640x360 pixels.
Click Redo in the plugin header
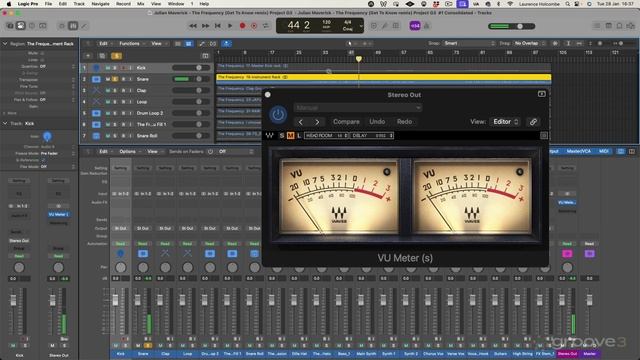pyautogui.click(x=404, y=122)
